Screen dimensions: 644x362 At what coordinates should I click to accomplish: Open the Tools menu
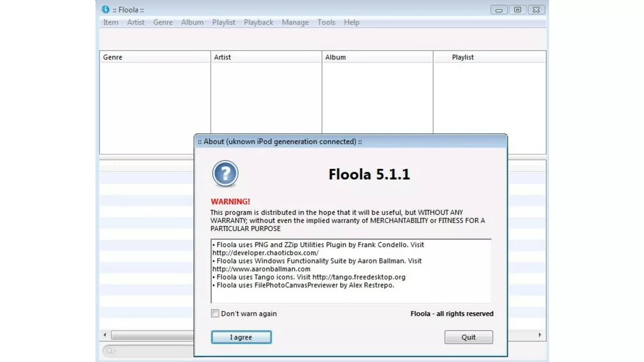pos(326,22)
